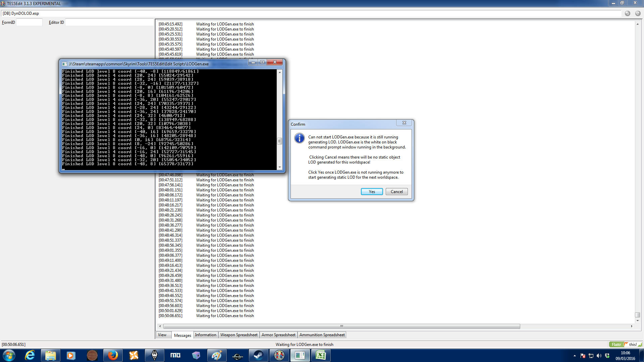Click the FormID label
This screenshot has width=644, height=362.
8,22
